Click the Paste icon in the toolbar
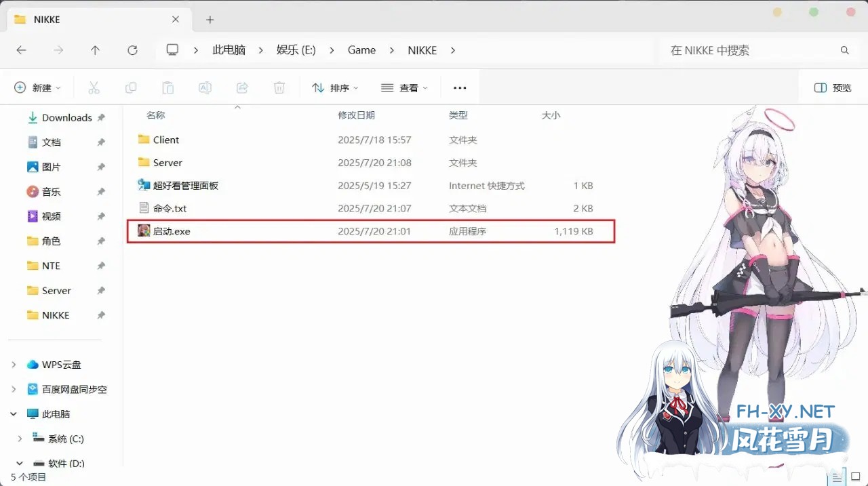 (x=167, y=87)
